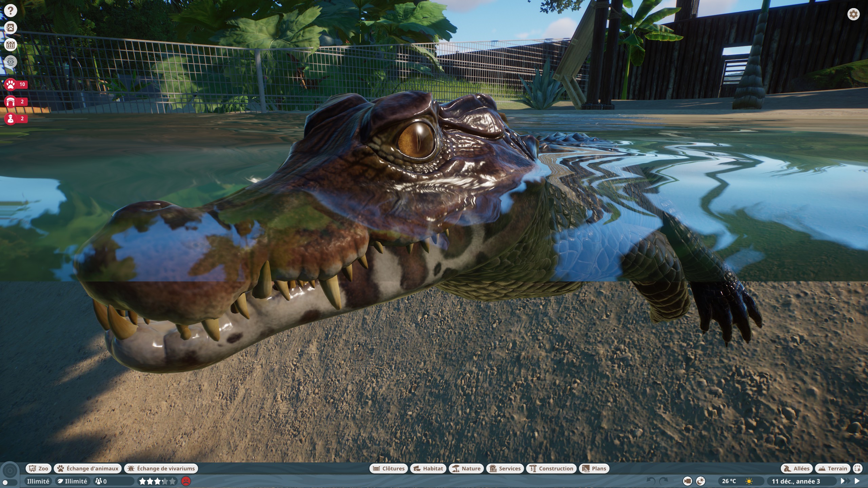868x488 pixels.
Task: Click the zoo star rating
Action: pos(158,481)
